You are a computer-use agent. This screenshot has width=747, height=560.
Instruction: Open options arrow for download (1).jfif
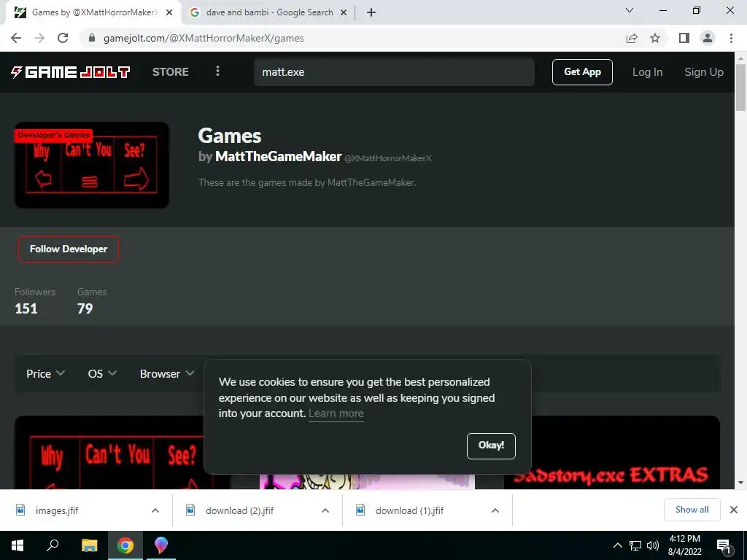point(495,510)
